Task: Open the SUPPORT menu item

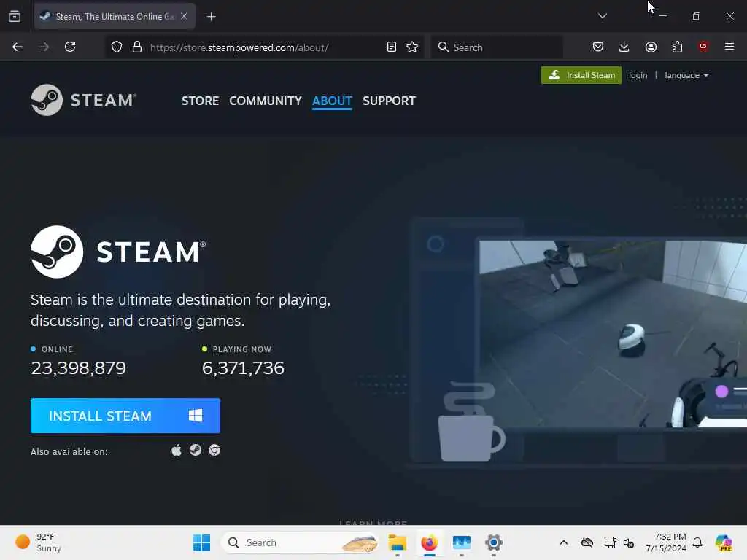Action: [x=390, y=101]
